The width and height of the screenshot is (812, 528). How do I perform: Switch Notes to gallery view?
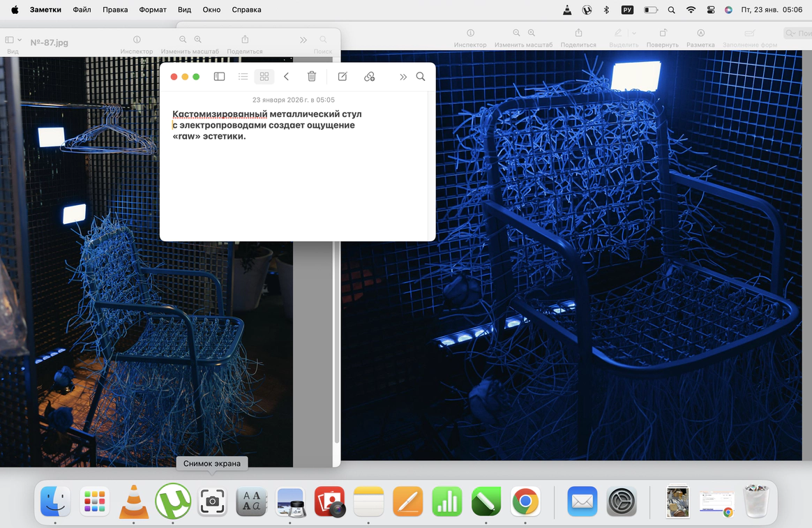click(x=264, y=77)
